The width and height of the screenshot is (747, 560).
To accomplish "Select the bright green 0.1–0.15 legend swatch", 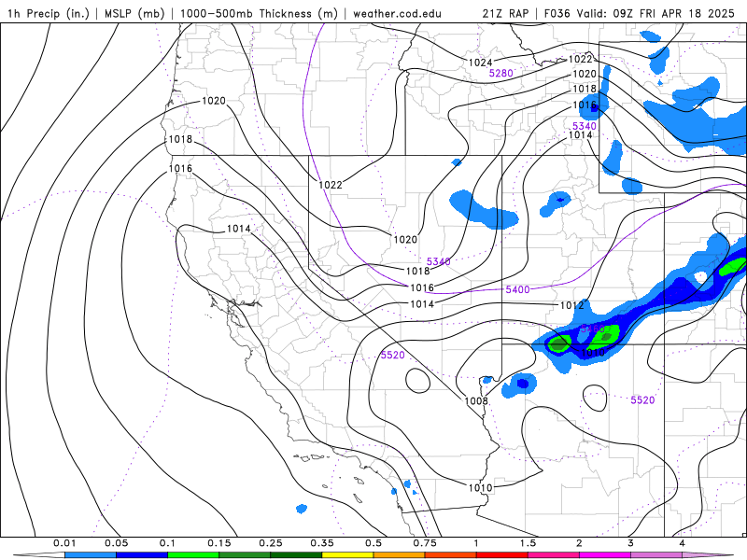I will [x=193, y=555].
